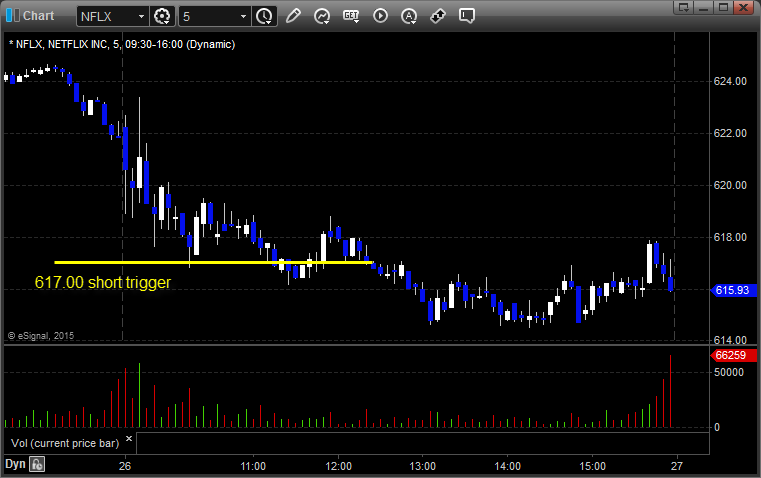Open the studies chart icon menu
This screenshot has height=478, width=761.
tap(322, 16)
